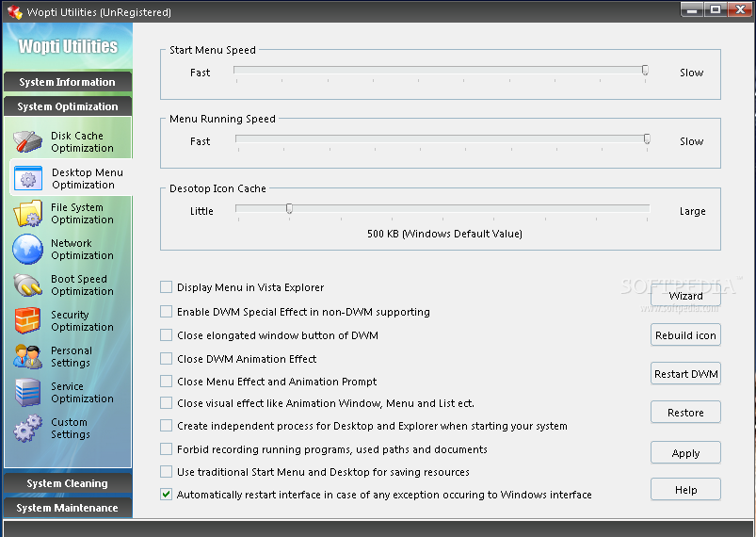Click the Restore button

pos(685,412)
